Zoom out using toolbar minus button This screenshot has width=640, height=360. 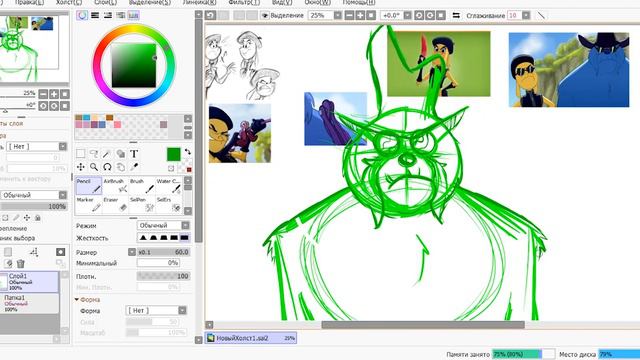tap(349, 16)
